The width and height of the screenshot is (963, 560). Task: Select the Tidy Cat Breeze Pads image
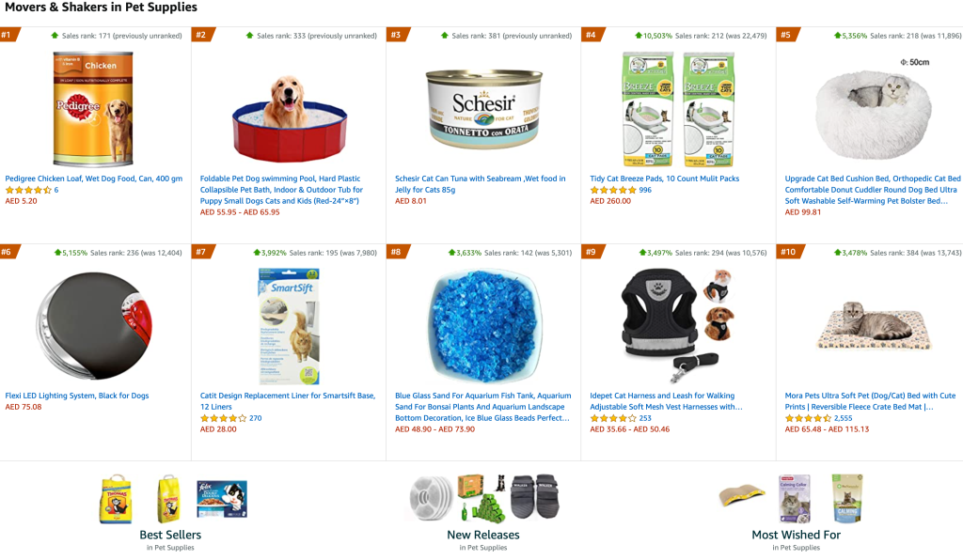(x=678, y=109)
